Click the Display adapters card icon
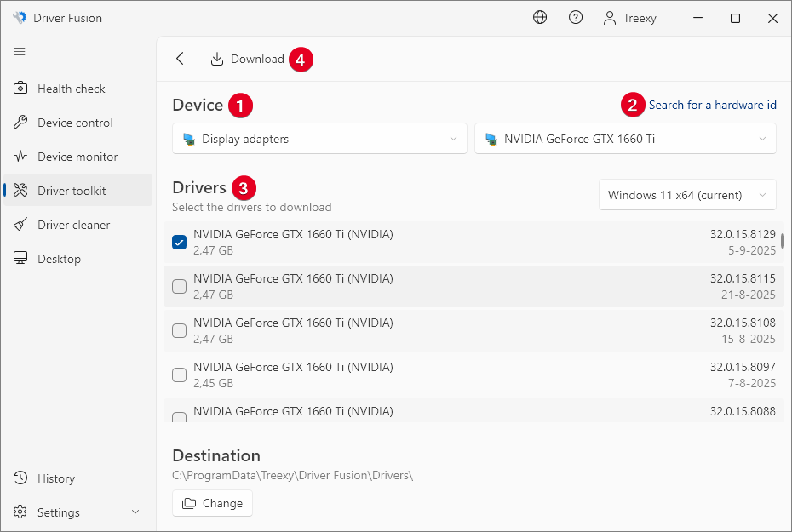792x532 pixels. 189,140
